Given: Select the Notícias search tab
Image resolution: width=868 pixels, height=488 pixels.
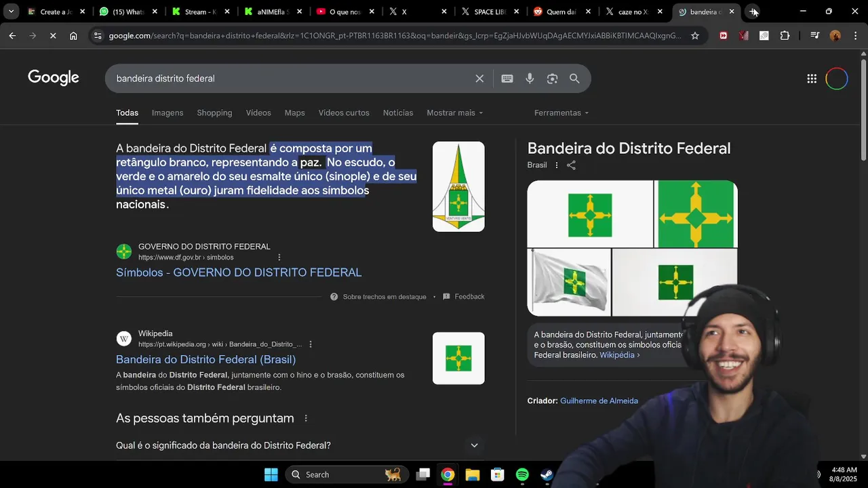Looking at the screenshot, I should pos(398,113).
